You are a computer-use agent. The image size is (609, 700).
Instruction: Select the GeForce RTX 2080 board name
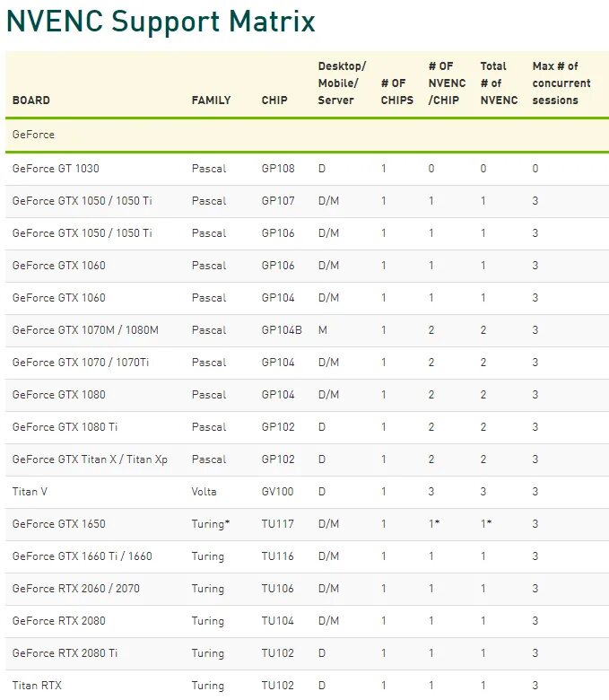tap(59, 620)
